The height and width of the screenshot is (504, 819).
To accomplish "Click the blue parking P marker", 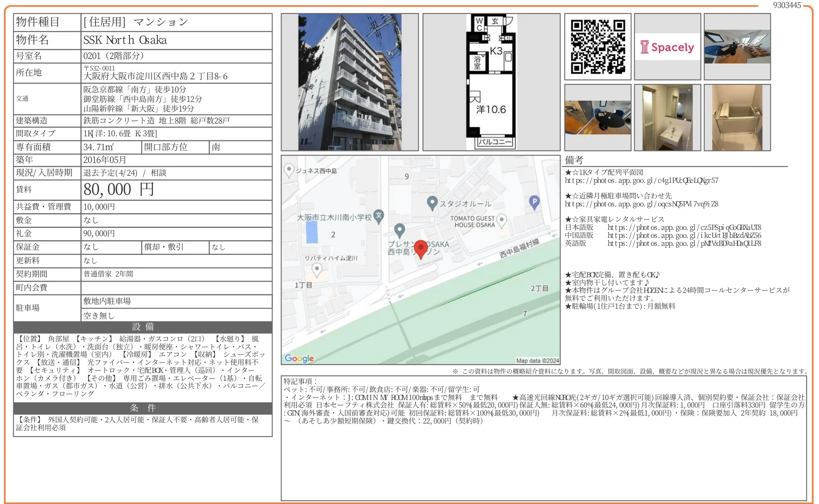I will pyautogui.click(x=534, y=202).
